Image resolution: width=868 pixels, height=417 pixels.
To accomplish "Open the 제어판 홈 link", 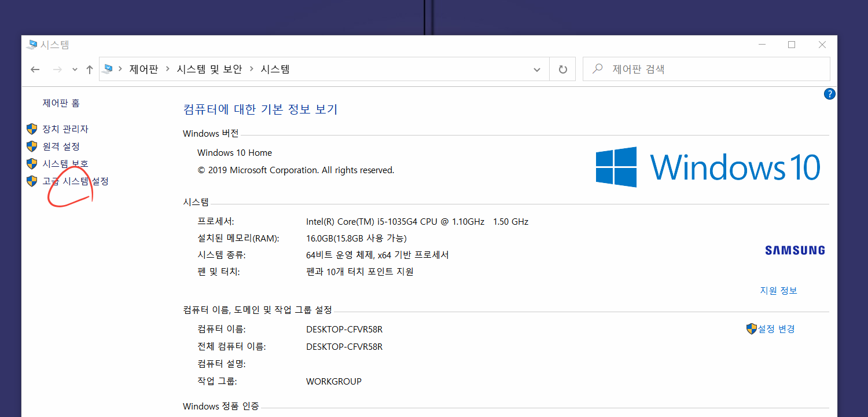I will tap(61, 103).
